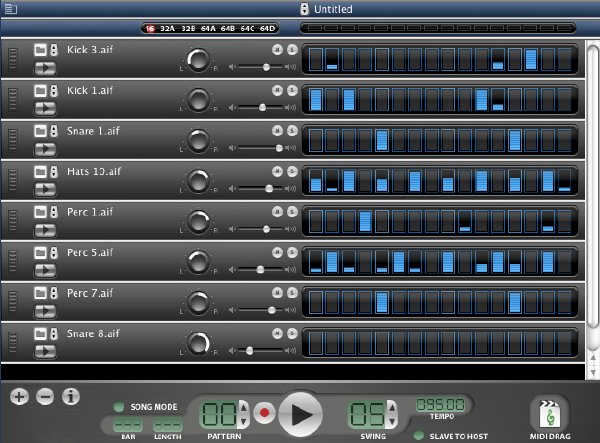Toggle the Slave To Host indicator
Image resolution: width=600 pixels, height=443 pixels.
[419, 436]
